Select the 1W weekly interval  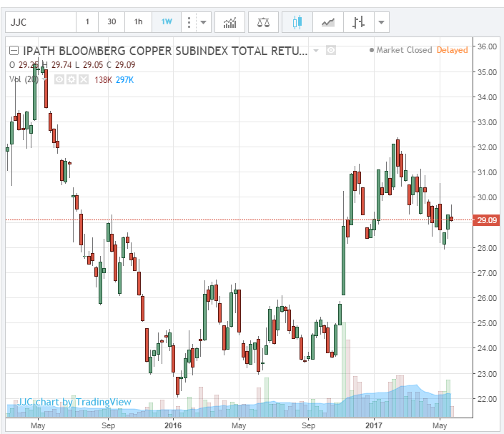point(167,22)
